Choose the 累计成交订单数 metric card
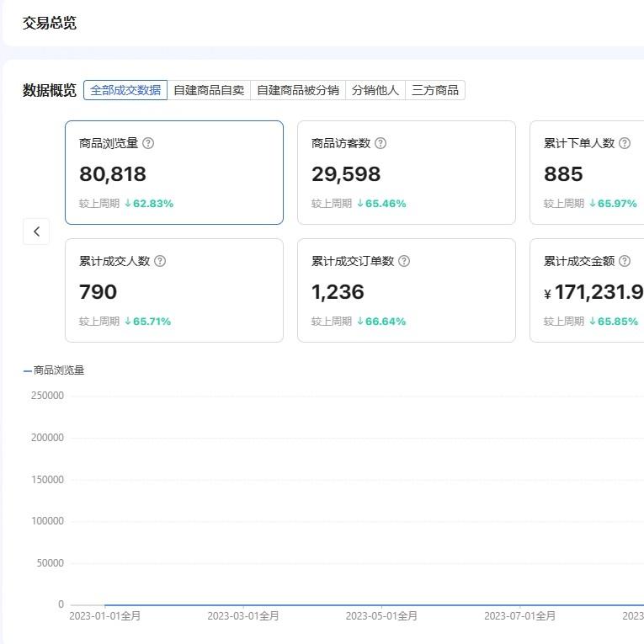The width and height of the screenshot is (644, 644). pos(406,290)
